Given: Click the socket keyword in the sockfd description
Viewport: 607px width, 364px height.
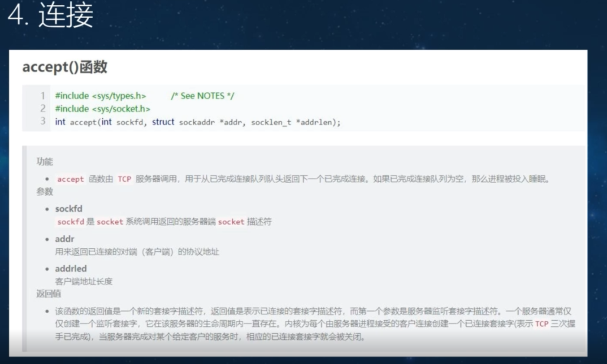Looking at the screenshot, I should (109, 222).
